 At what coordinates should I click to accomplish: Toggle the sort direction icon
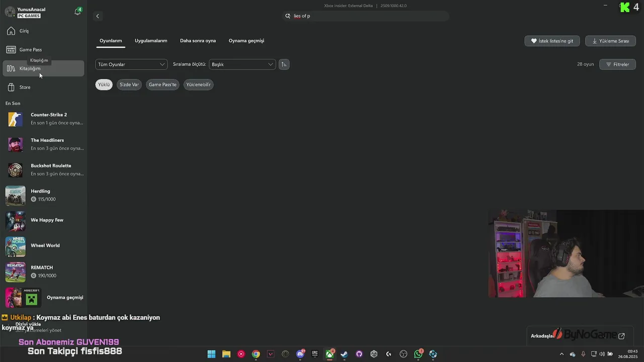[x=284, y=64]
